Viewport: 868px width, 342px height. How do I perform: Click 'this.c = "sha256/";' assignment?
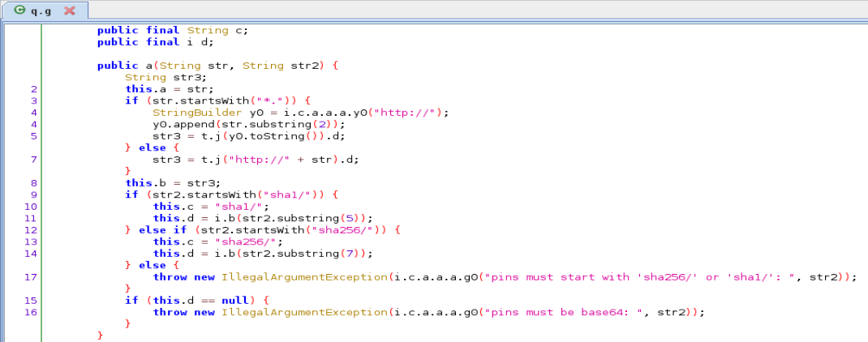tap(217, 242)
